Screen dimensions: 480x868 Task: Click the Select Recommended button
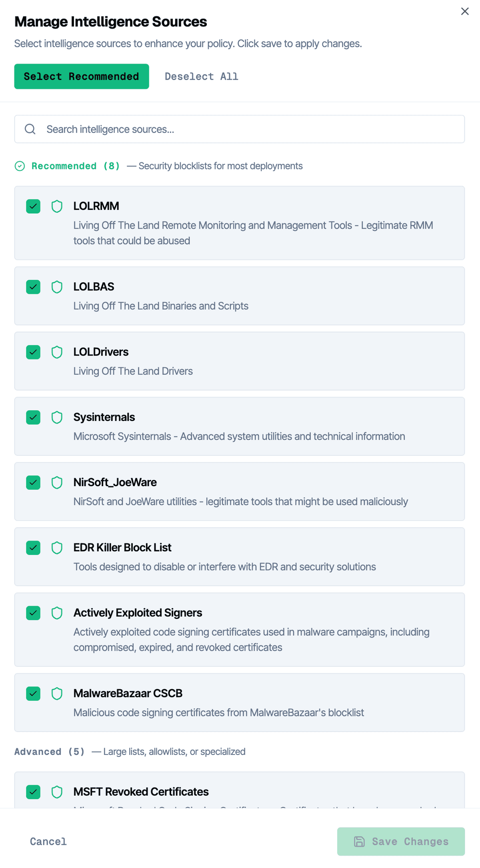coord(81,76)
